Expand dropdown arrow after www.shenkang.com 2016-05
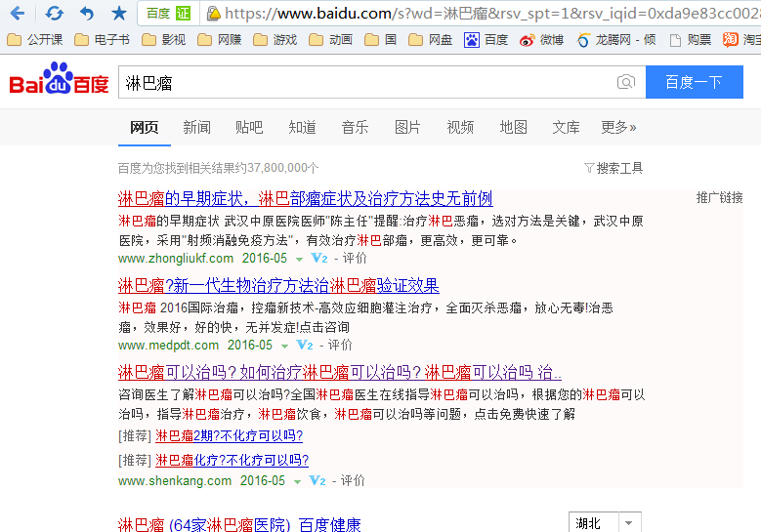The height and width of the screenshot is (532, 761). click(x=298, y=482)
